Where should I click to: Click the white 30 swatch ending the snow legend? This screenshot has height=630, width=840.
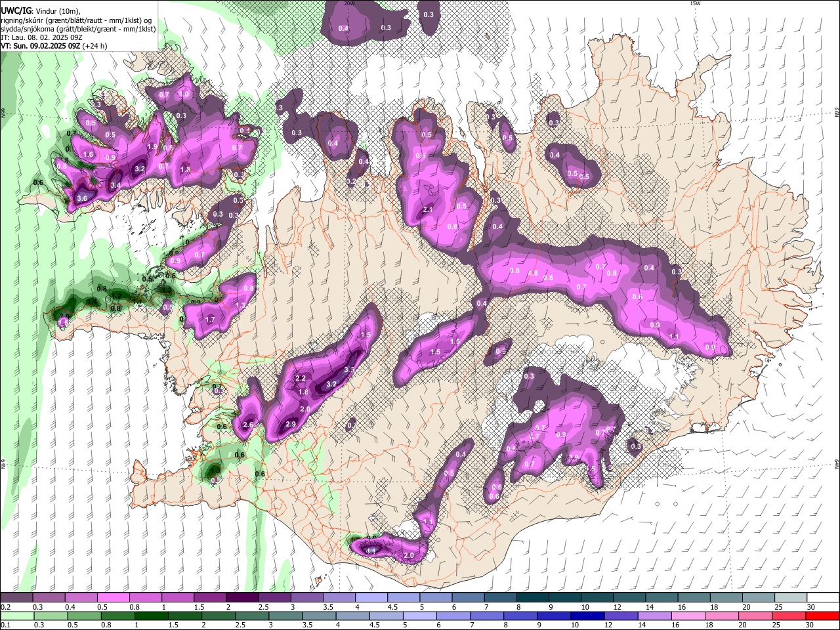pyautogui.click(x=824, y=597)
